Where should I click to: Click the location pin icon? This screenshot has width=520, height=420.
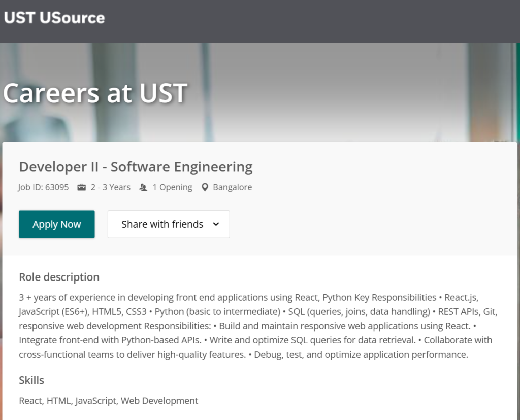pos(205,187)
